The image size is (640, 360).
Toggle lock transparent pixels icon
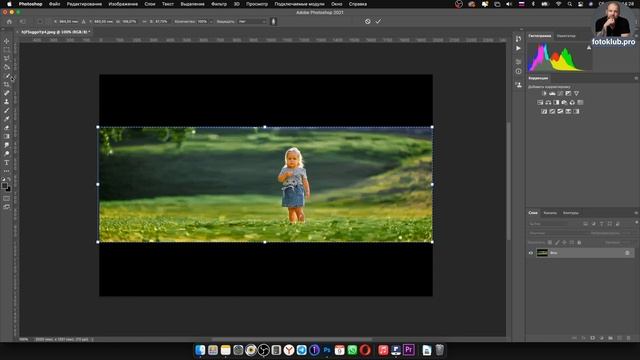[550, 242]
